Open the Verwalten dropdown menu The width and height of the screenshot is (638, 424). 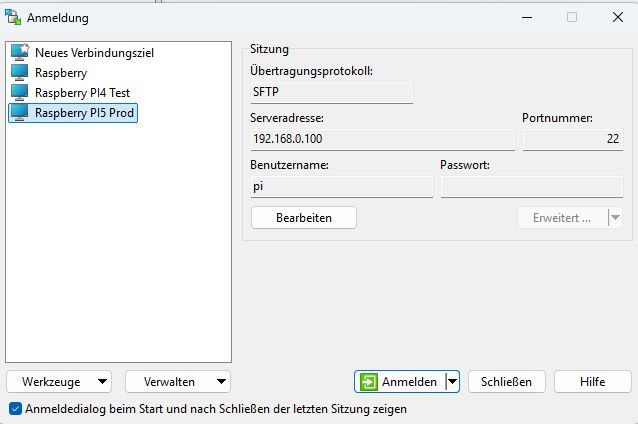tap(177, 381)
